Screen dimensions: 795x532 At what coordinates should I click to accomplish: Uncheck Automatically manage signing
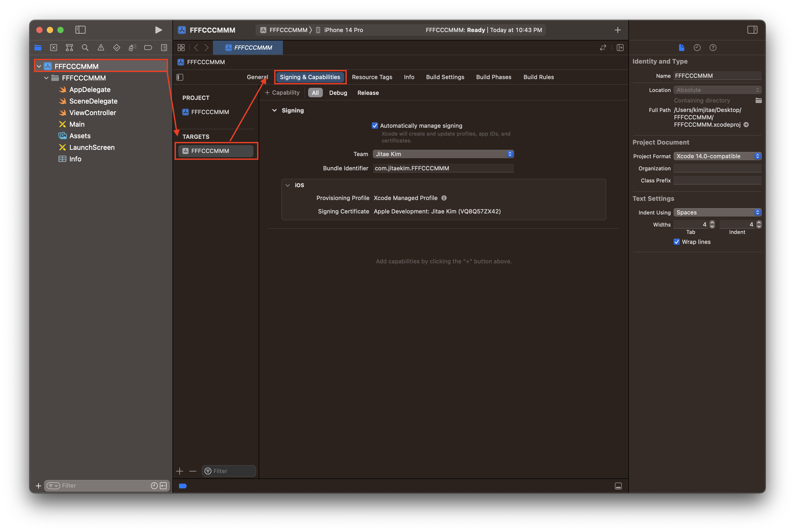pos(375,126)
